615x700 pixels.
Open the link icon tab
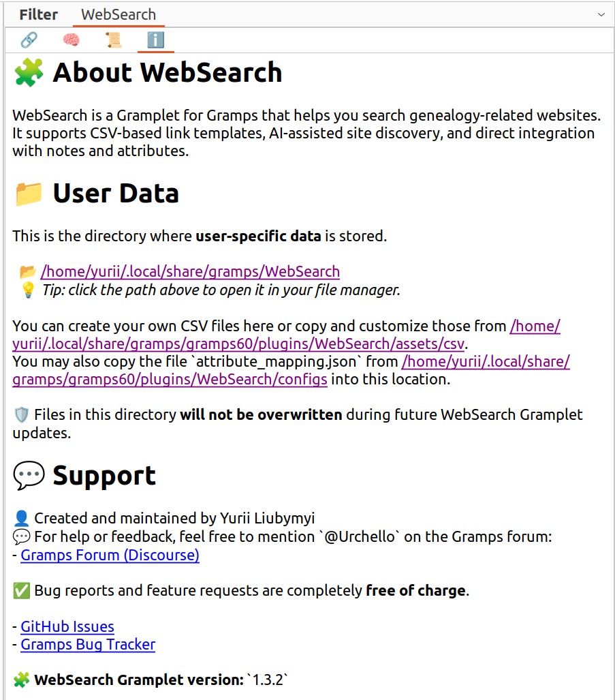[29, 40]
